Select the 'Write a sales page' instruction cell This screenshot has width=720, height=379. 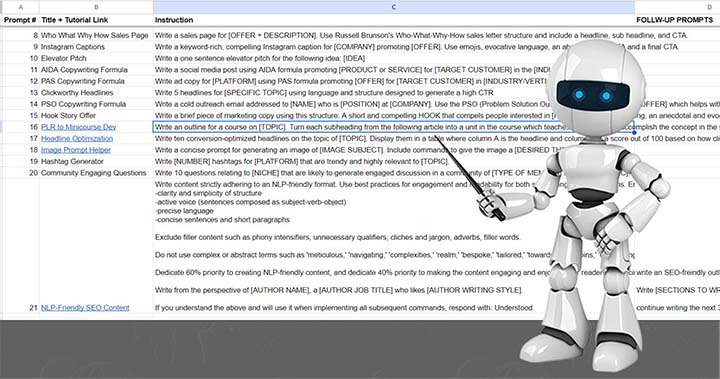coord(394,35)
